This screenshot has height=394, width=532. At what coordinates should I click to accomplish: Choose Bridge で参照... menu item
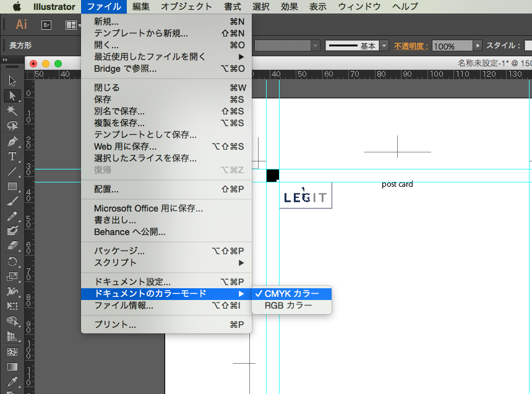point(166,69)
